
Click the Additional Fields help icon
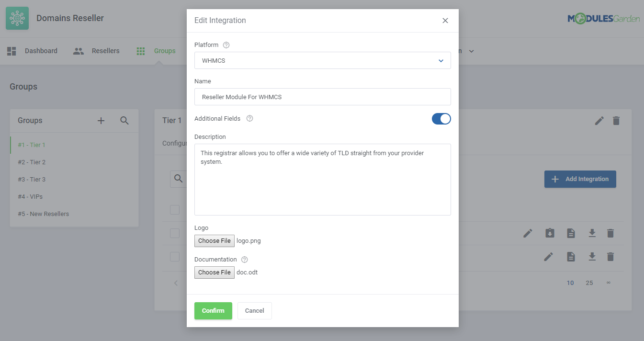point(249,118)
